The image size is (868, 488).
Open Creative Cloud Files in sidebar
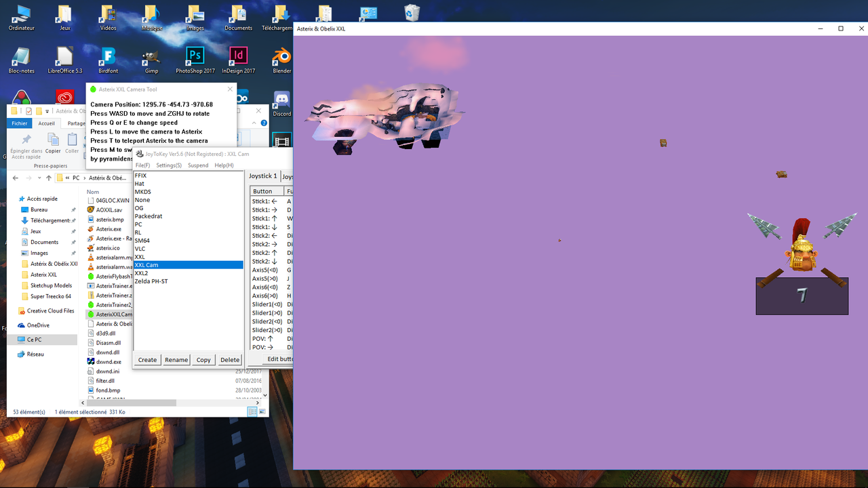coord(50,311)
